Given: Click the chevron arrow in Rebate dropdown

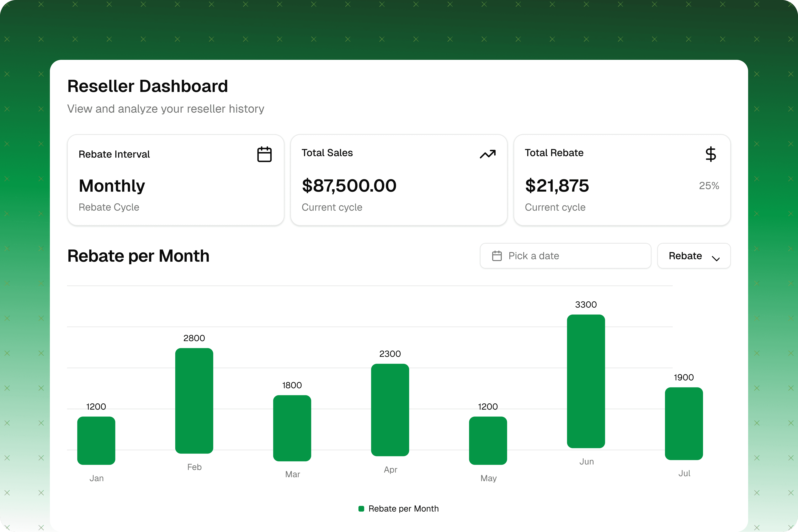Looking at the screenshot, I should click(715, 259).
